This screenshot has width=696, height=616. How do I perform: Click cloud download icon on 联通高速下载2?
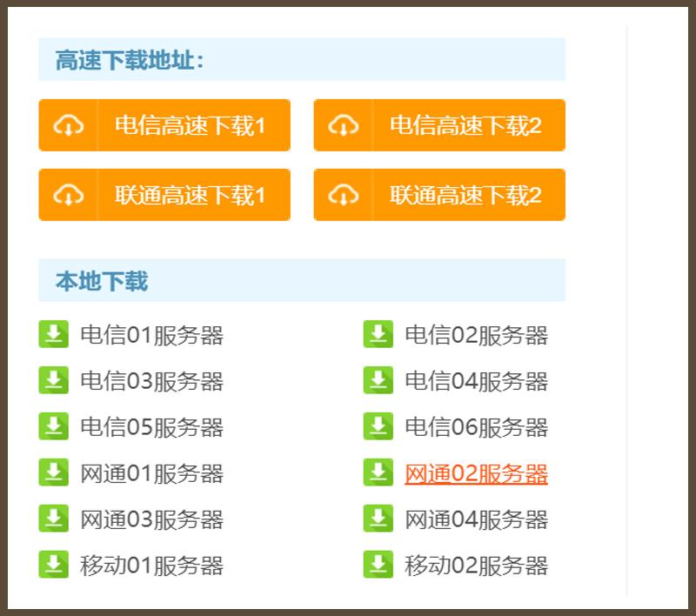tap(343, 195)
